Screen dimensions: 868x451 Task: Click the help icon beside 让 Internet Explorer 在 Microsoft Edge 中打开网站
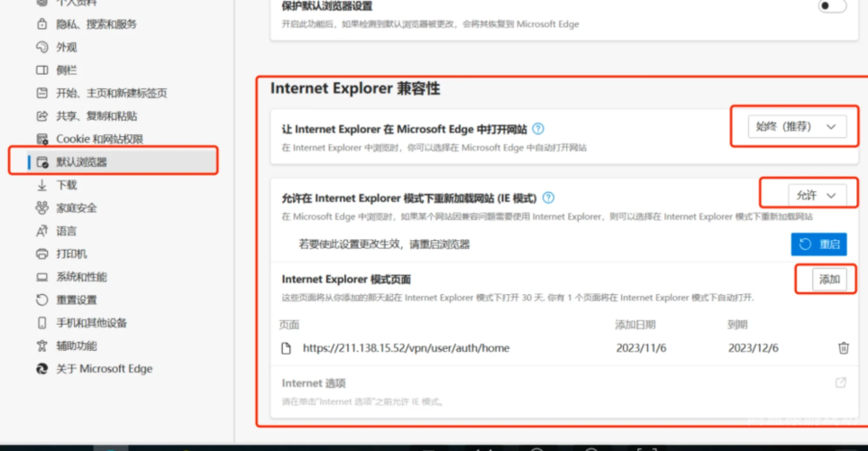pos(538,129)
